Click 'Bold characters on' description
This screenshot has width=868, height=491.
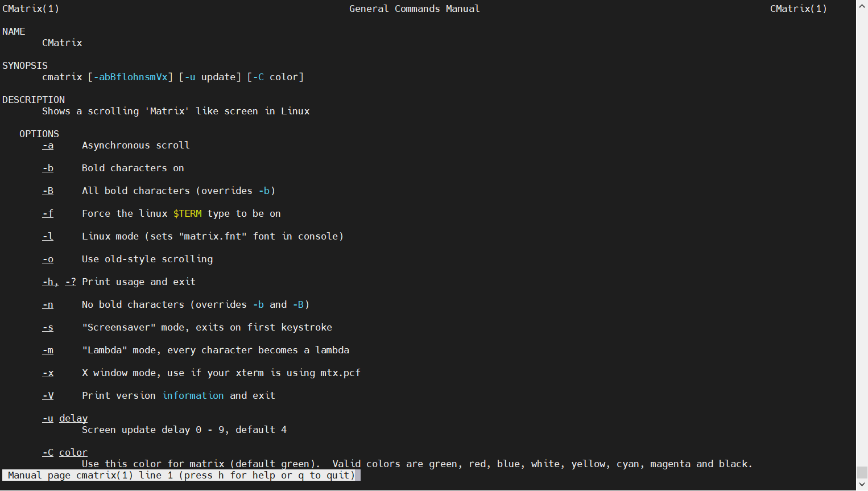133,168
